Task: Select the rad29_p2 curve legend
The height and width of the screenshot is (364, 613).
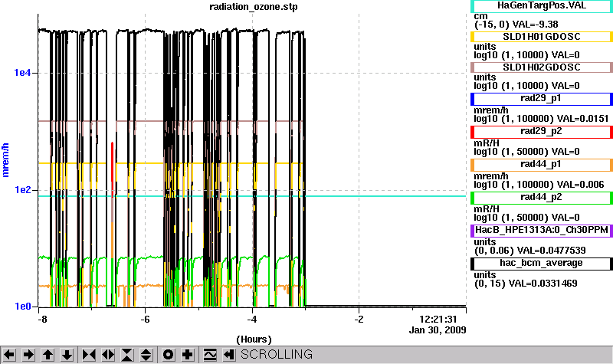Action: click(x=542, y=132)
